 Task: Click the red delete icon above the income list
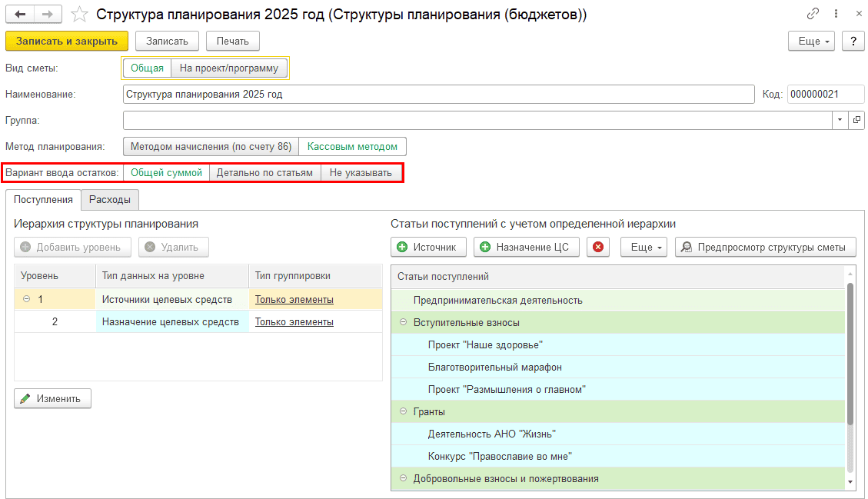[599, 247]
